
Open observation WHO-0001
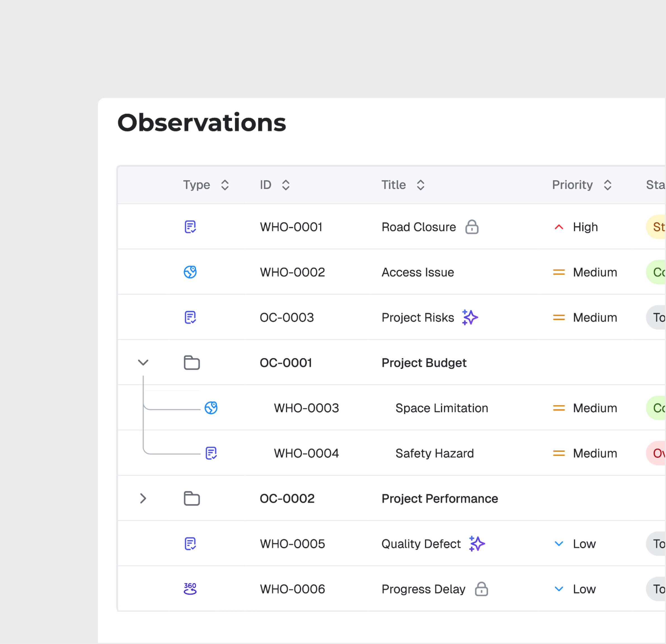click(291, 227)
